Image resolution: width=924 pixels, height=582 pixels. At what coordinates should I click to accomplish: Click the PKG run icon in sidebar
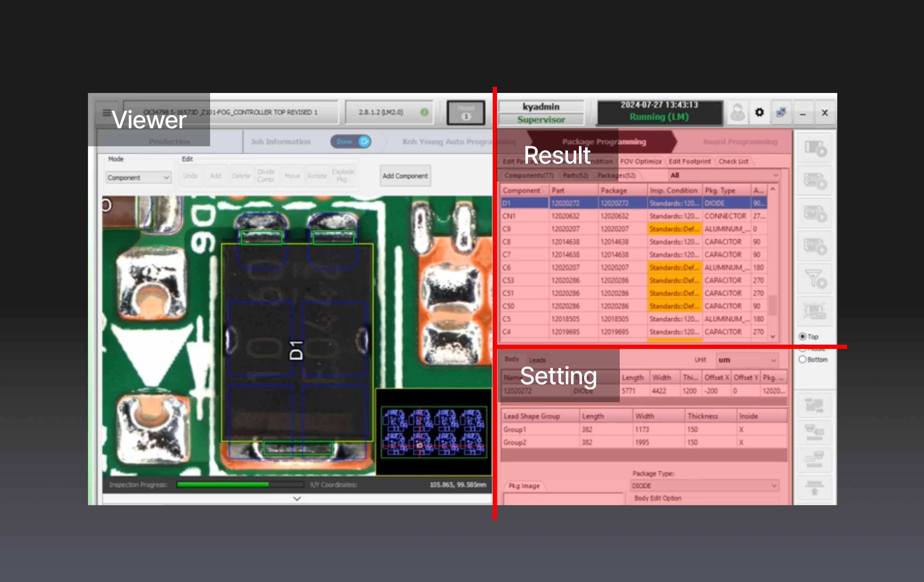[815, 246]
